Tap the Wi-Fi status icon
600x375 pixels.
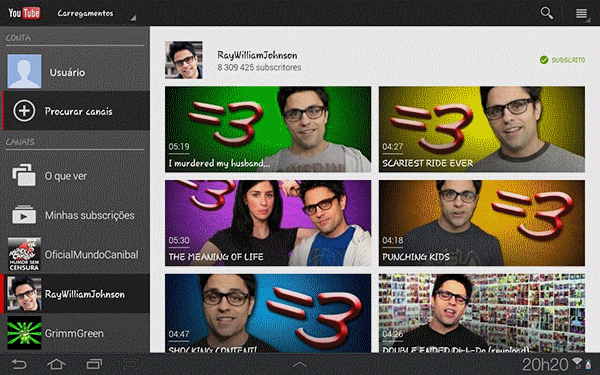pyautogui.click(x=577, y=363)
